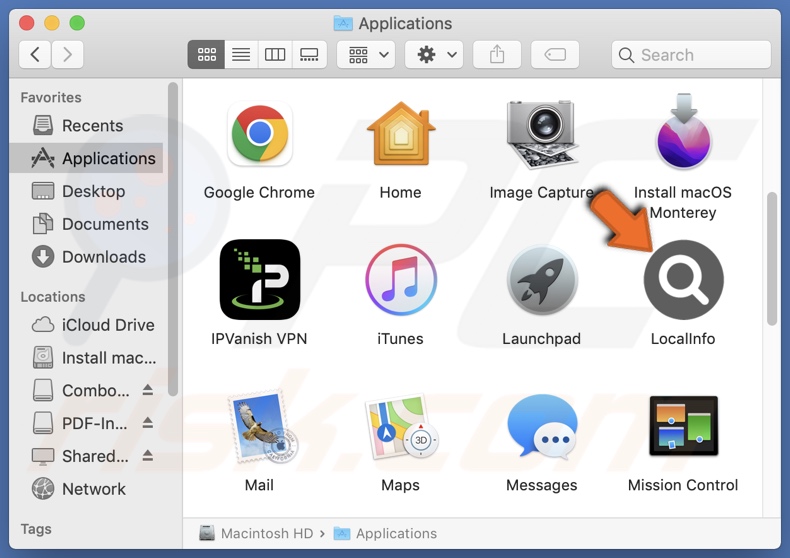Open the gear action menu

pos(434,54)
